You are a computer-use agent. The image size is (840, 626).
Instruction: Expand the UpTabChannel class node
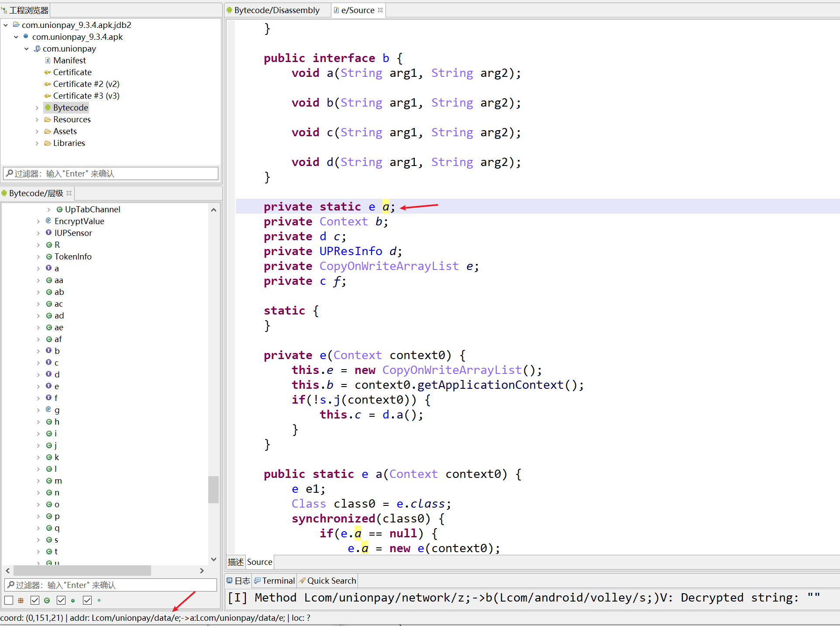pos(49,210)
